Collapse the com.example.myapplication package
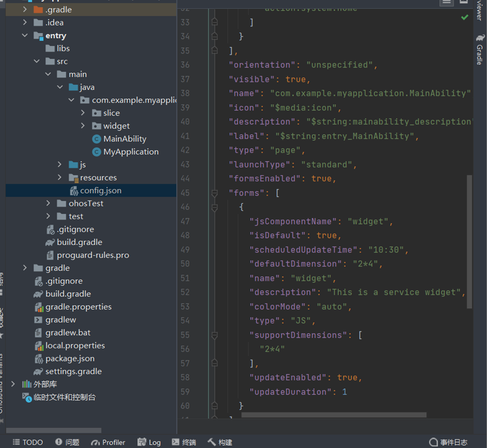487x448 pixels. point(72,100)
